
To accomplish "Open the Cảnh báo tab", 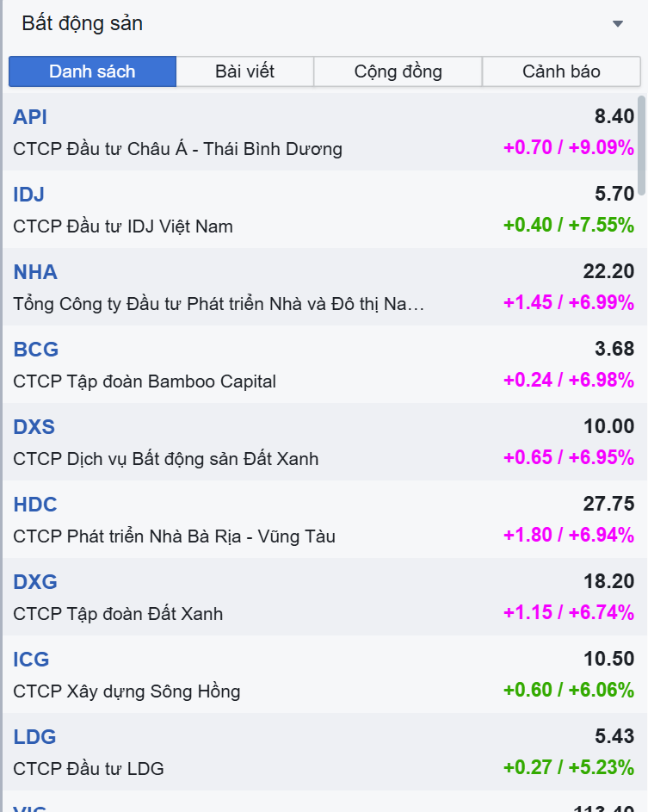I will click(561, 71).
